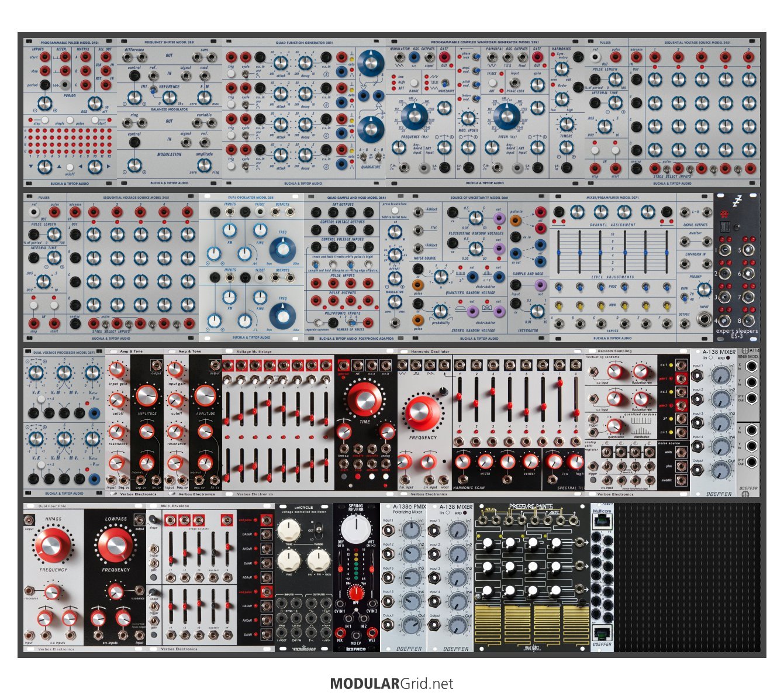Click the quantization knob on Random Sampling
Screen dimensions: 784x696
pyautogui.click(x=613, y=426)
